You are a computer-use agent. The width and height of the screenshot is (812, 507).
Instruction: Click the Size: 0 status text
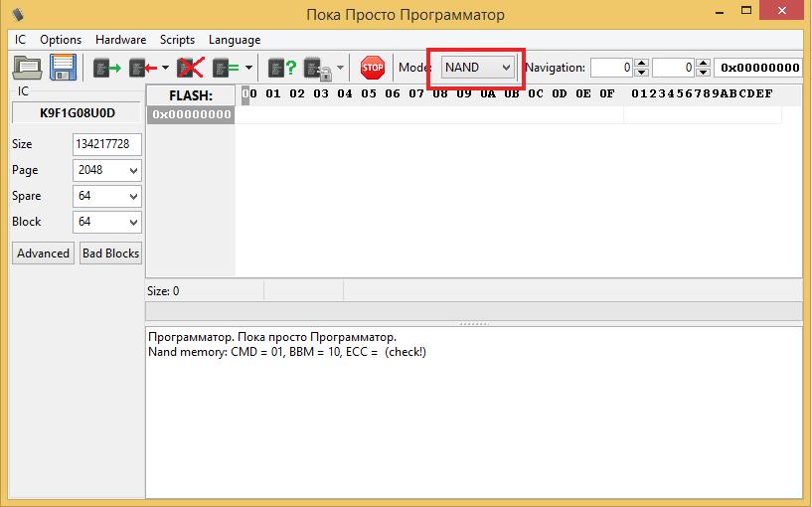[163, 291]
